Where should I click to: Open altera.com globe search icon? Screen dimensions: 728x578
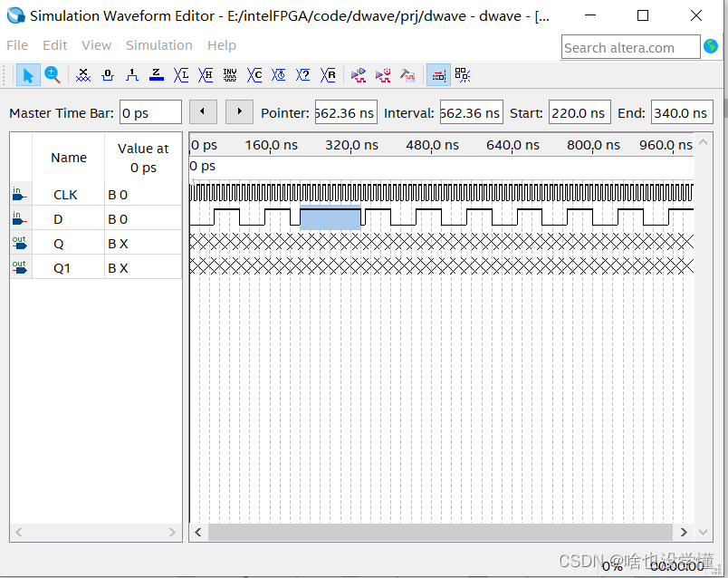(711, 46)
